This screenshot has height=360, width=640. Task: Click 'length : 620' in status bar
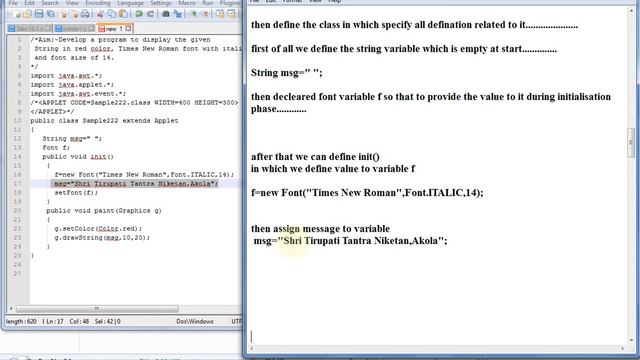coord(21,322)
